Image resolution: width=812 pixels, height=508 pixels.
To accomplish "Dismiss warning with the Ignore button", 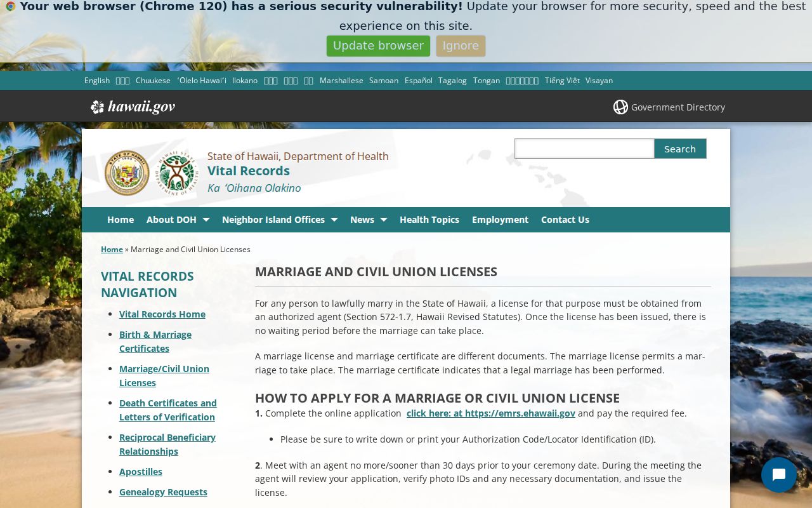I will [x=461, y=46].
